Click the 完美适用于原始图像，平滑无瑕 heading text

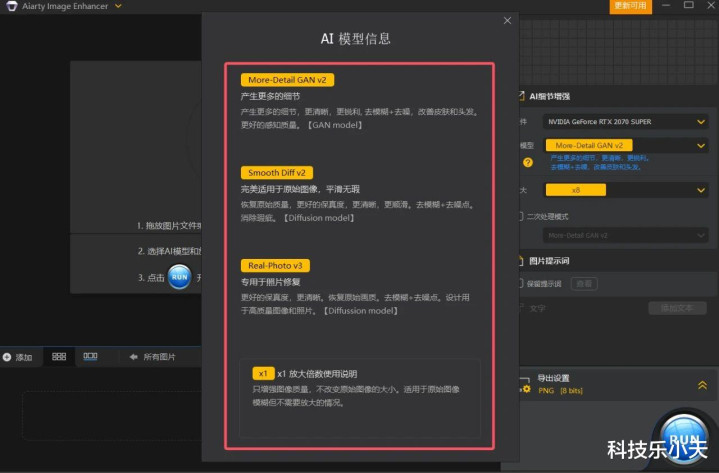coord(300,189)
